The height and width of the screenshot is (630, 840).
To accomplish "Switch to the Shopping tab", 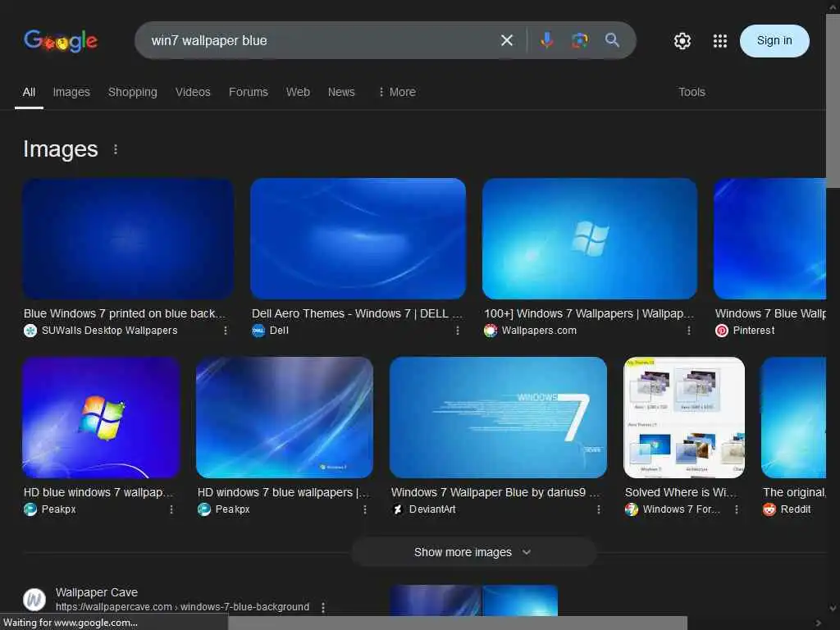I will click(133, 92).
